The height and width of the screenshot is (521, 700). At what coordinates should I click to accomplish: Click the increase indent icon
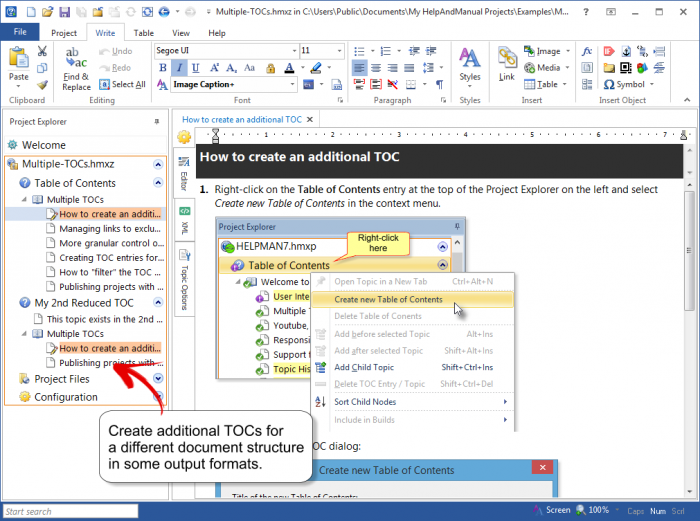(x=431, y=51)
